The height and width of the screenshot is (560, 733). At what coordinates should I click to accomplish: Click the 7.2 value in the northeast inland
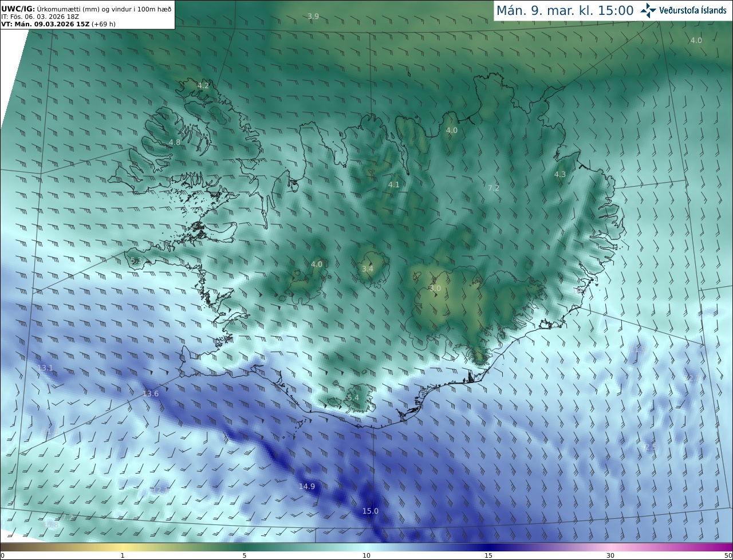(x=494, y=188)
